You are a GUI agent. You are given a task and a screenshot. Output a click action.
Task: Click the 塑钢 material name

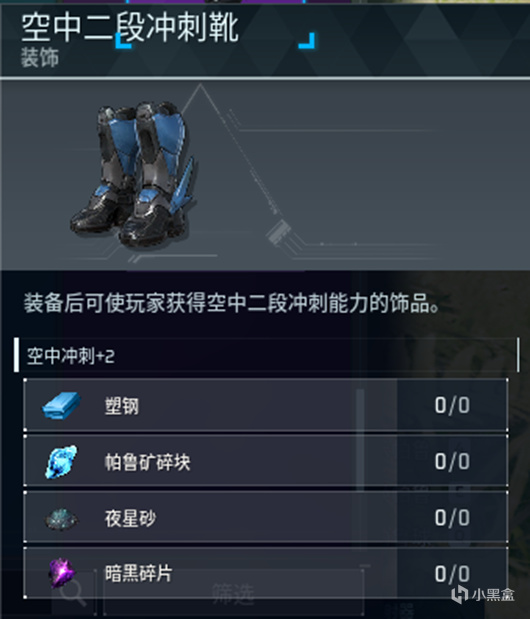coord(122,406)
